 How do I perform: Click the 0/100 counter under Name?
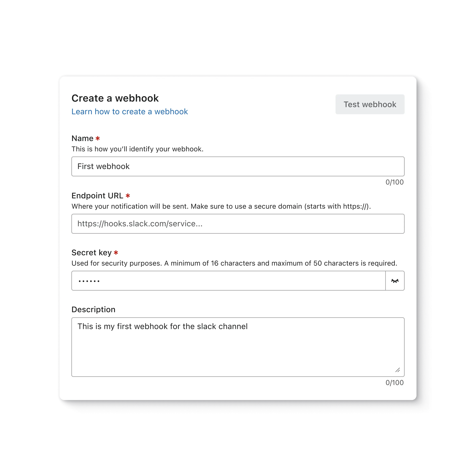[394, 182]
